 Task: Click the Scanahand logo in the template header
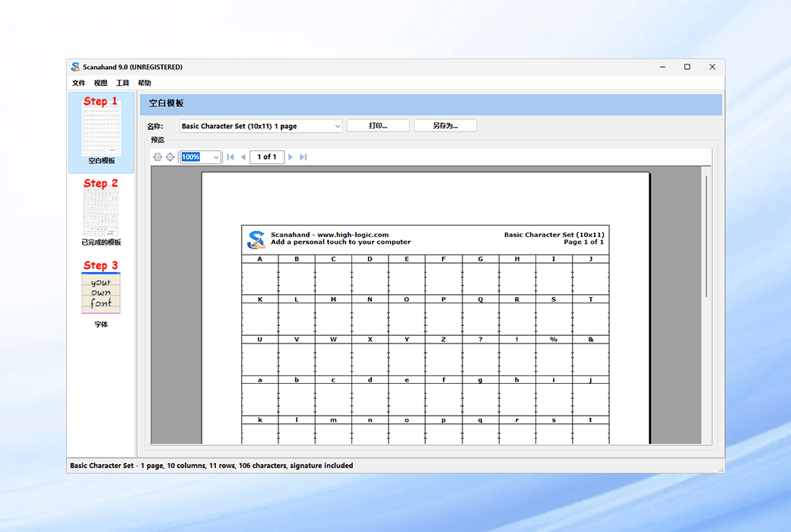tap(256, 239)
